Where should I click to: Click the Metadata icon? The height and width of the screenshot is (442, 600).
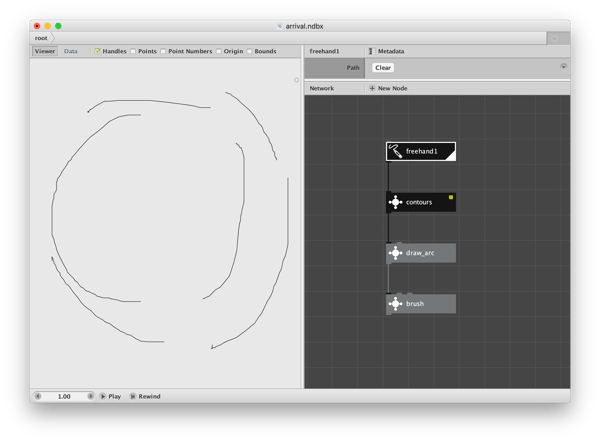[x=372, y=51]
